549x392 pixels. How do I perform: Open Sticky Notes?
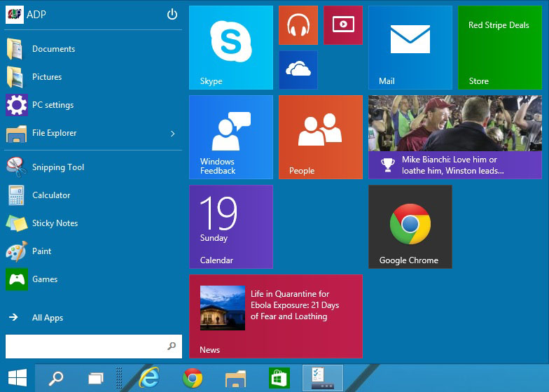tap(93, 223)
